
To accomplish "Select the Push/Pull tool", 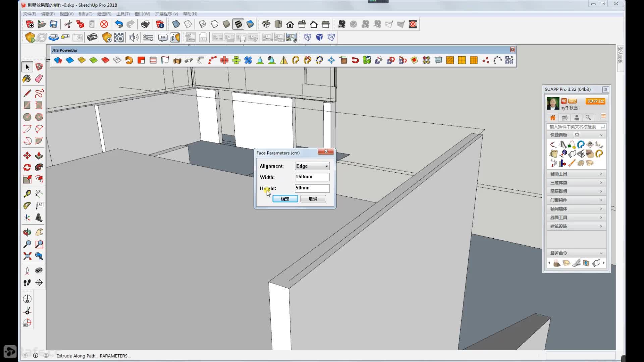I will tap(39, 156).
